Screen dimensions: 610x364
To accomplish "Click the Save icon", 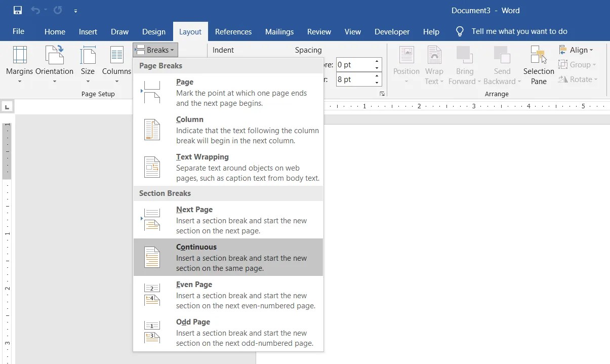I will pyautogui.click(x=17, y=10).
